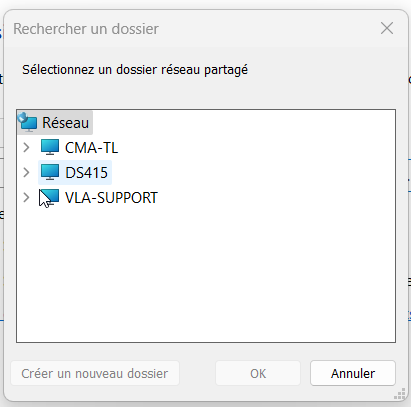Cancel the dialog with Annuler
Screen dimensions: 411x407
click(x=353, y=373)
